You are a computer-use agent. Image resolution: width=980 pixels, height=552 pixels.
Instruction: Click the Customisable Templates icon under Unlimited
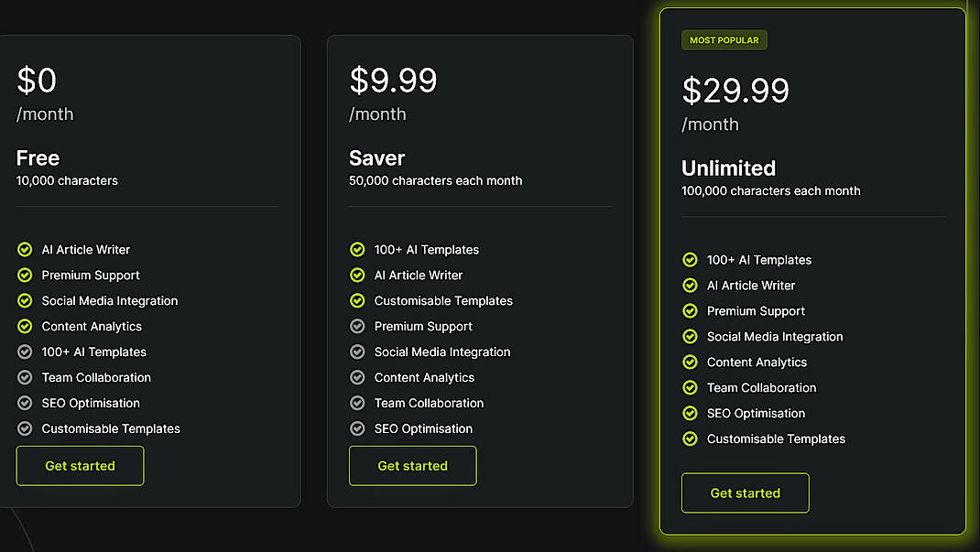690,438
